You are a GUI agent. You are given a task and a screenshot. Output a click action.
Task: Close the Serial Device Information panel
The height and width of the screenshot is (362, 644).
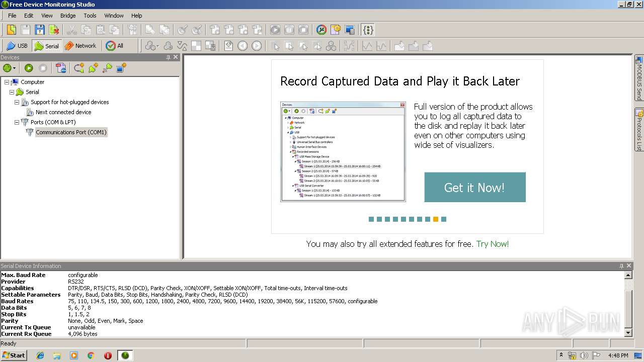coord(629,266)
